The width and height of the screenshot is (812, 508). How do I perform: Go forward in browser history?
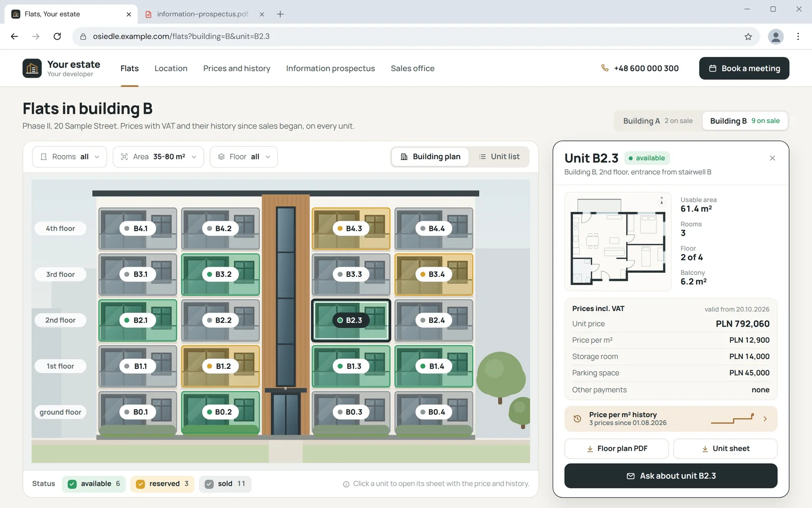[x=36, y=37]
